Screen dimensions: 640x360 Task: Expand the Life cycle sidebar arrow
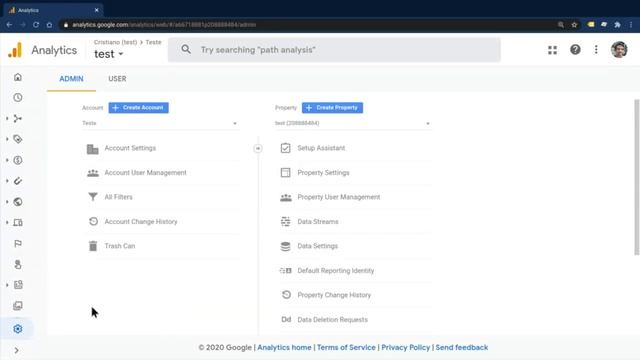click(x=7, y=118)
